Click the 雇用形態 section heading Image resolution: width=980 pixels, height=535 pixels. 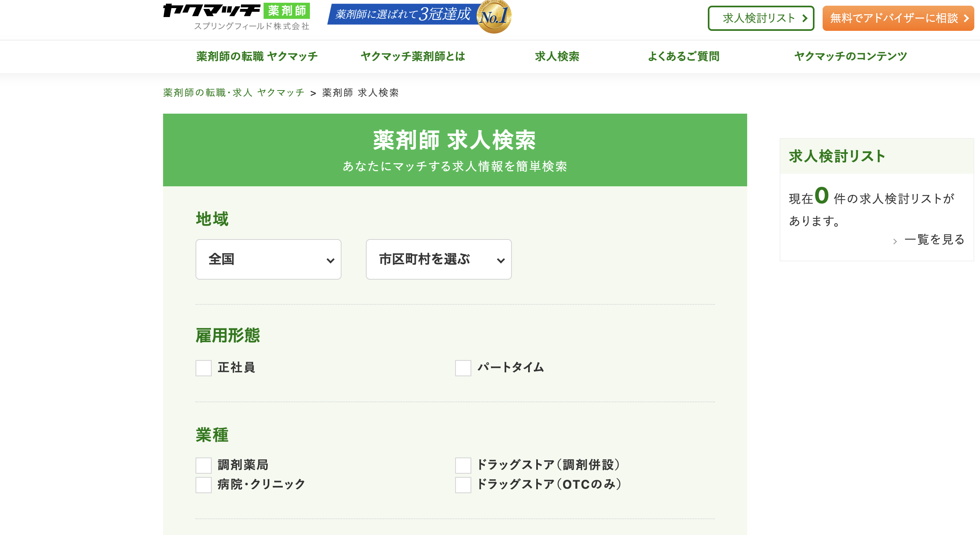[x=228, y=336]
